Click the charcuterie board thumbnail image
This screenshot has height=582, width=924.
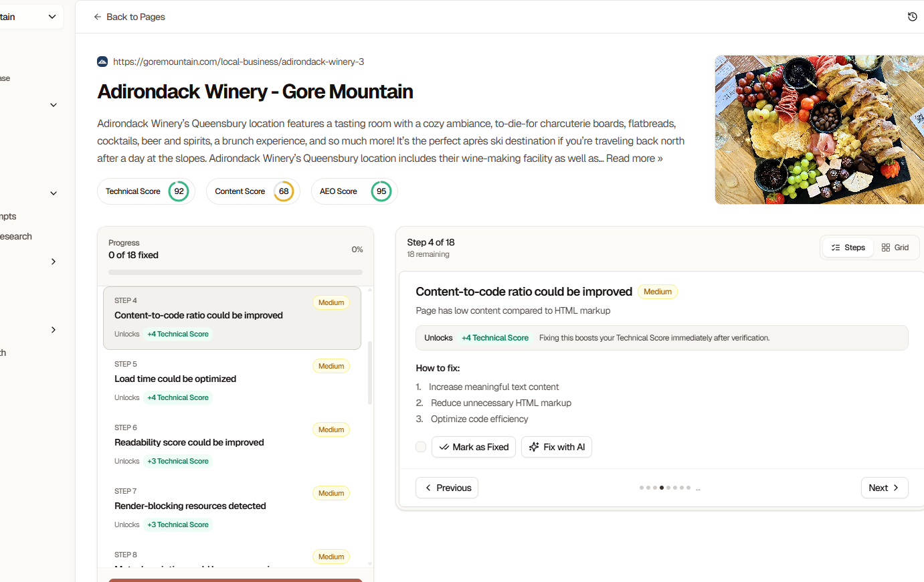point(819,130)
